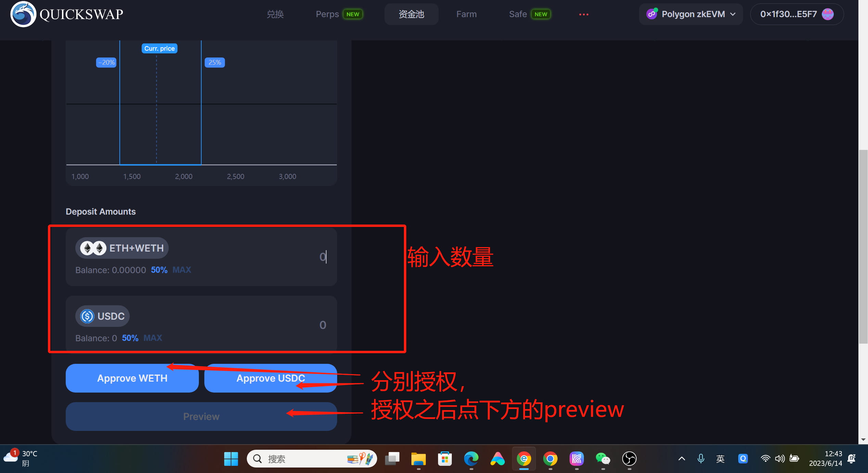Open the Perps tab
This screenshot has height=473, width=868.
(x=327, y=14)
